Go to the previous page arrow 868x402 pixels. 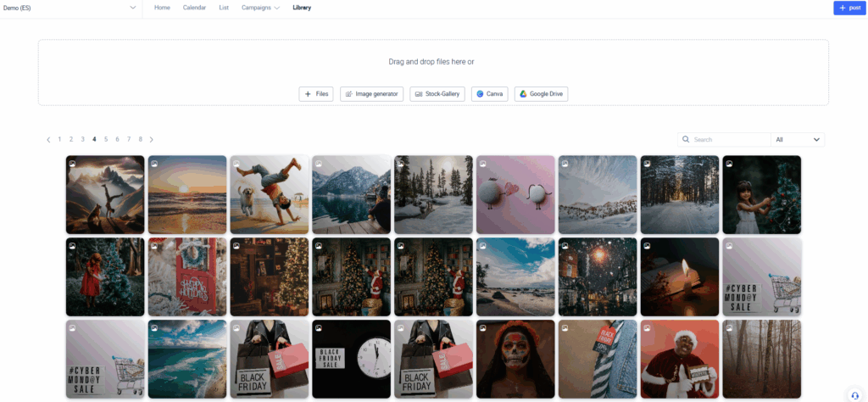tap(48, 139)
